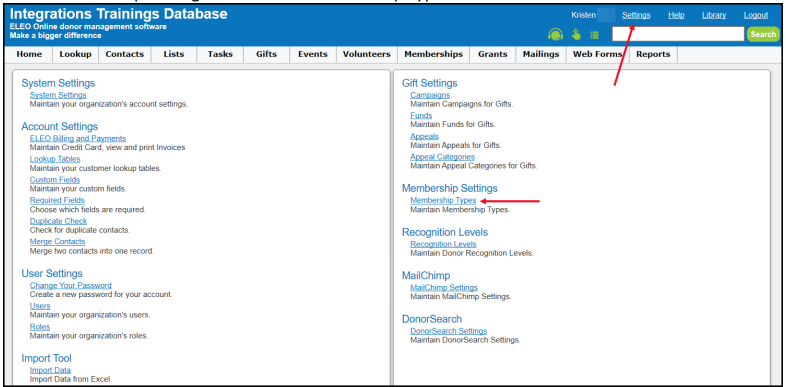The height and width of the screenshot is (387, 786).
Task: Click the Logout link
Action: (756, 15)
